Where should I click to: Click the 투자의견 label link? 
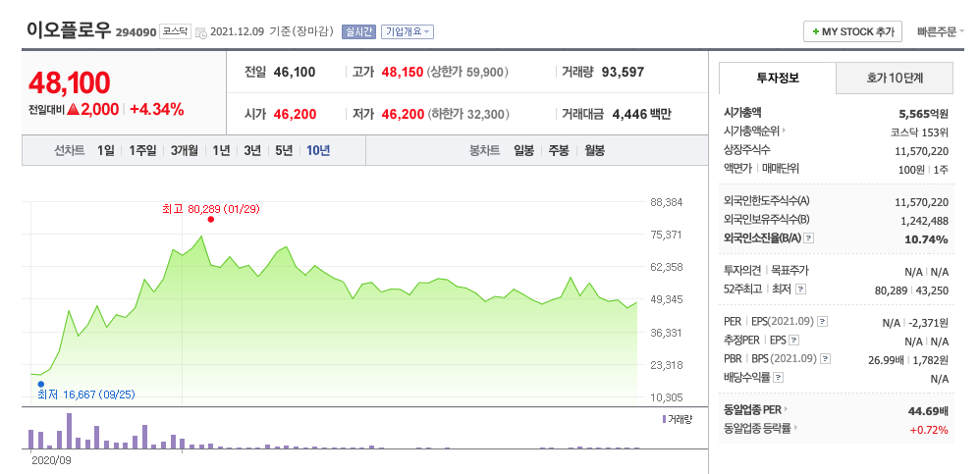coord(742,271)
